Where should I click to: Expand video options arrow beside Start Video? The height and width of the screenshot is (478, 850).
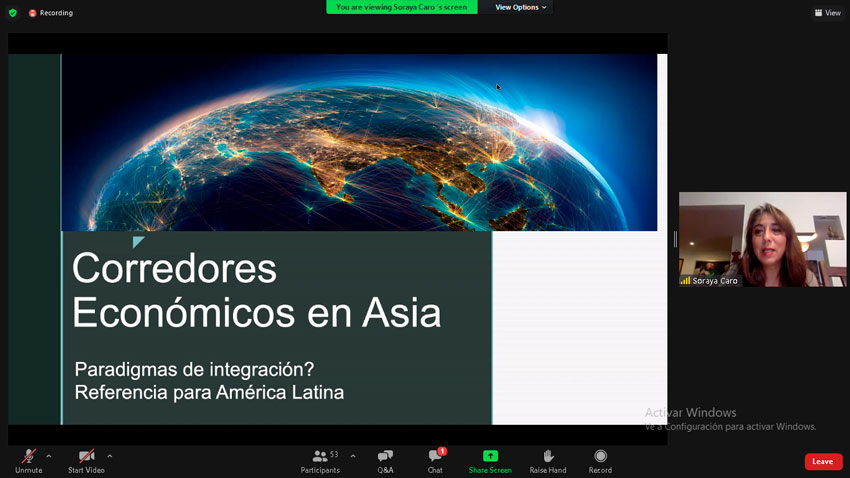110,456
